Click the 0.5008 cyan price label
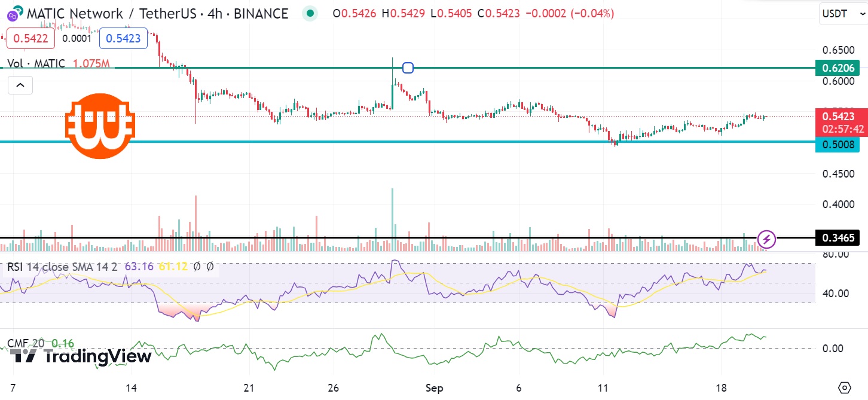Viewport: 868px width, 400px height. point(838,144)
